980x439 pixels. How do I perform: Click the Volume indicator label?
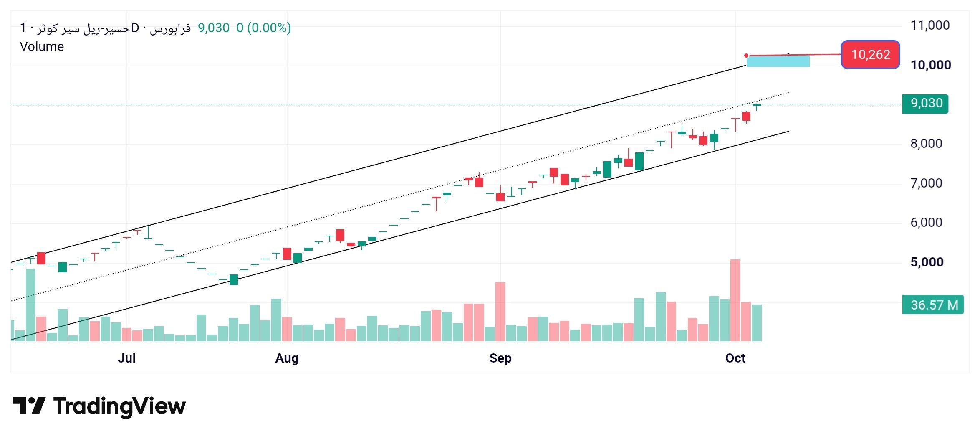point(42,46)
